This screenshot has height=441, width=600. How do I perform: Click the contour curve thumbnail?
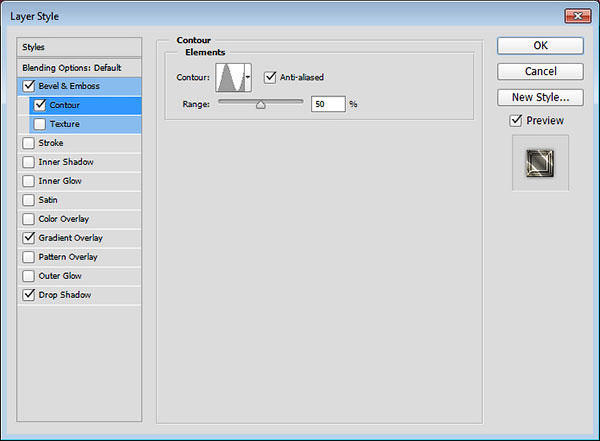click(x=230, y=78)
